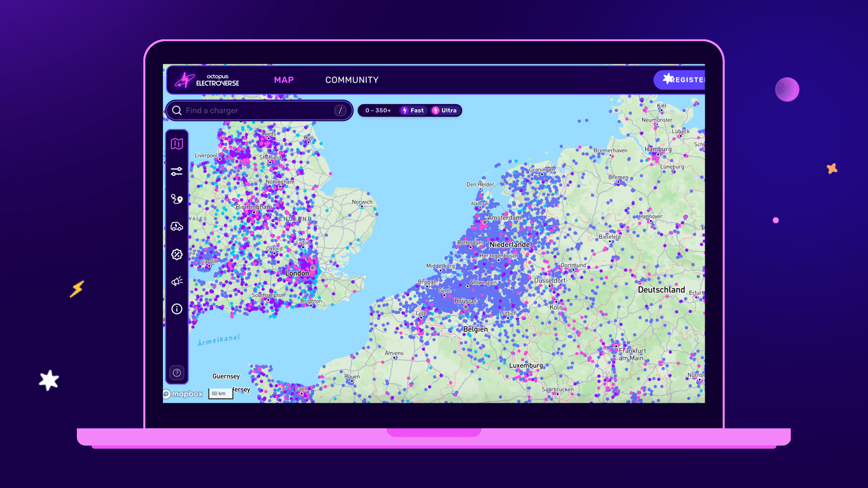Open the COMMUNITY tab
The image size is (868, 488).
[x=351, y=80]
